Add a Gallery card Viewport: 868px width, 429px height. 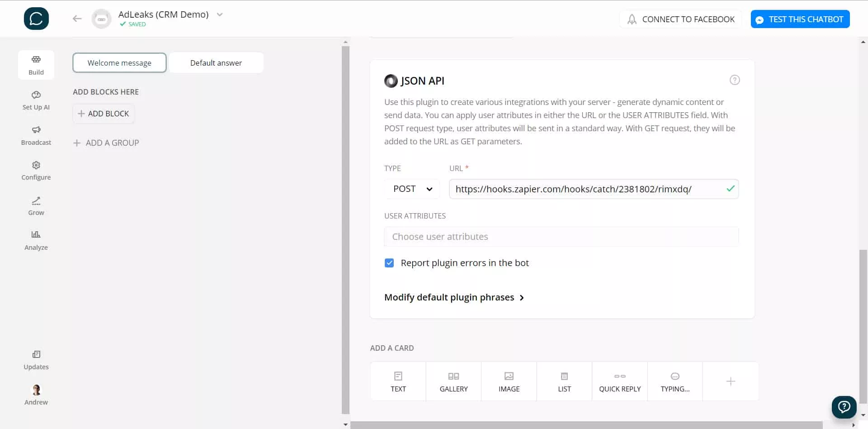(x=453, y=381)
